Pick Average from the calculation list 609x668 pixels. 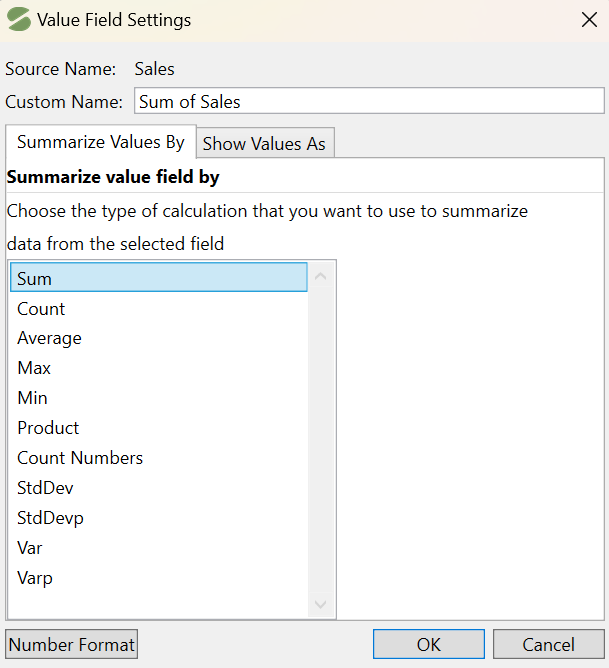coord(49,338)
